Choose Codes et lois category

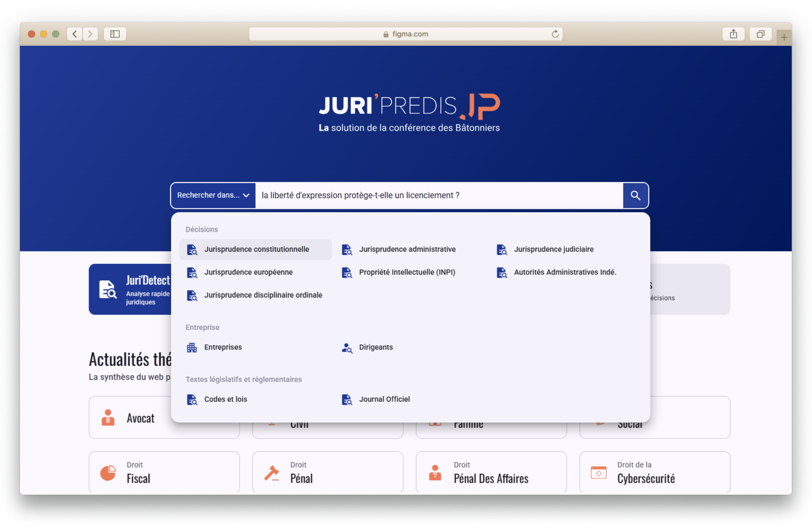tap(255, 399)
